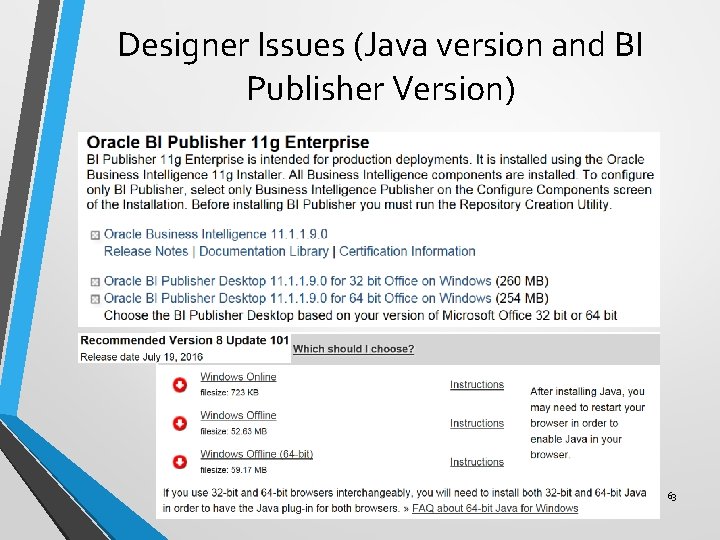Click 'Recommended Version 8 Update 101' text
Screen dimensions: 720x540
pyautogui.click(x=185, y=340)
